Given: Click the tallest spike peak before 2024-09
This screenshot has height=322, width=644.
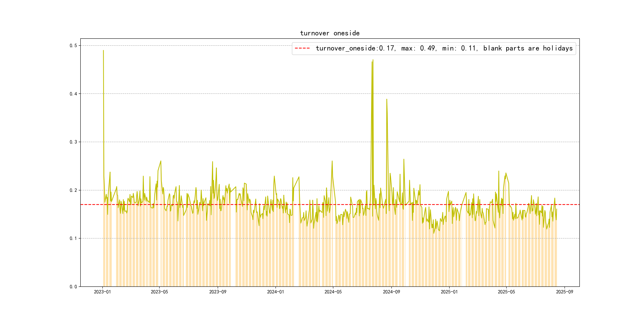Looking at the screenshot, I should [373, 60].
